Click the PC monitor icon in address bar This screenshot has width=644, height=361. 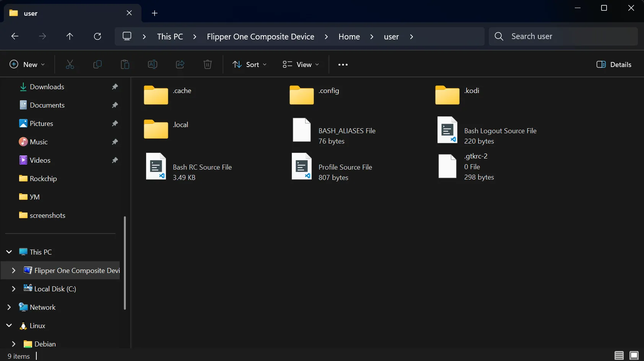coord(127,36)
